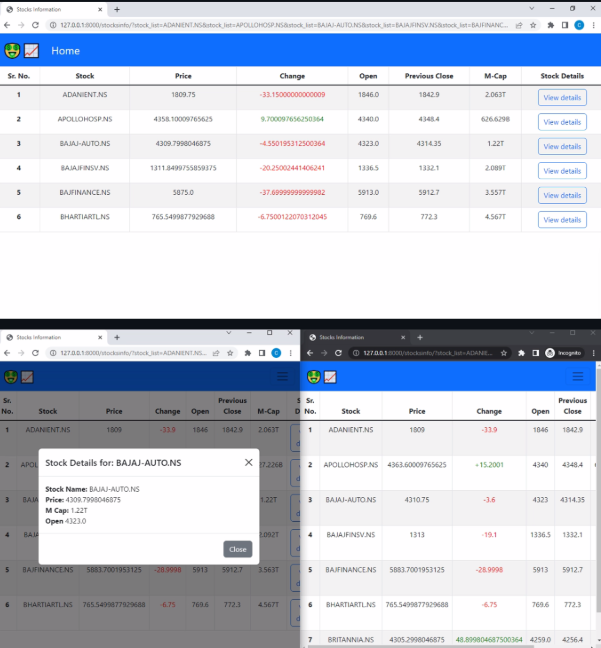View details for APOLLOHOSP.NS in top window

point(562,122)
